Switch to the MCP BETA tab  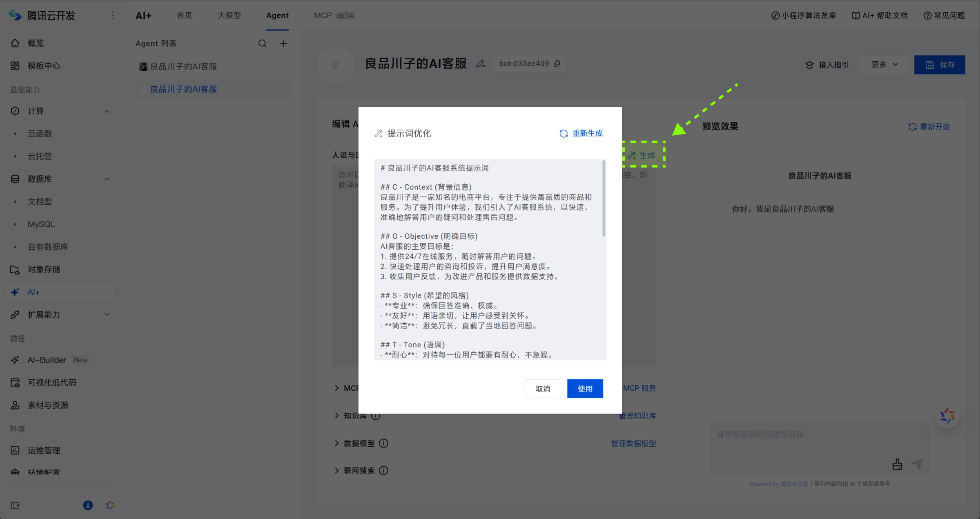334,16
